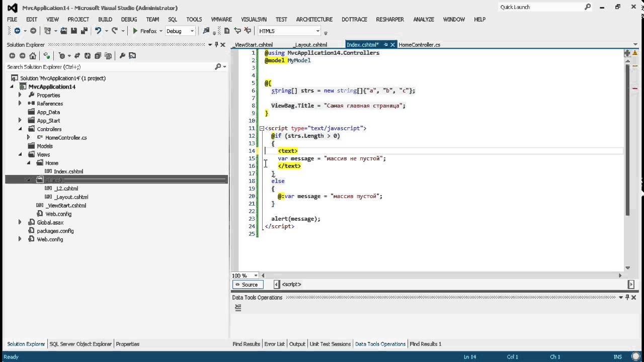Click the Quick Launch search icon
Viewport: 644px width, 362px height.
587,7
